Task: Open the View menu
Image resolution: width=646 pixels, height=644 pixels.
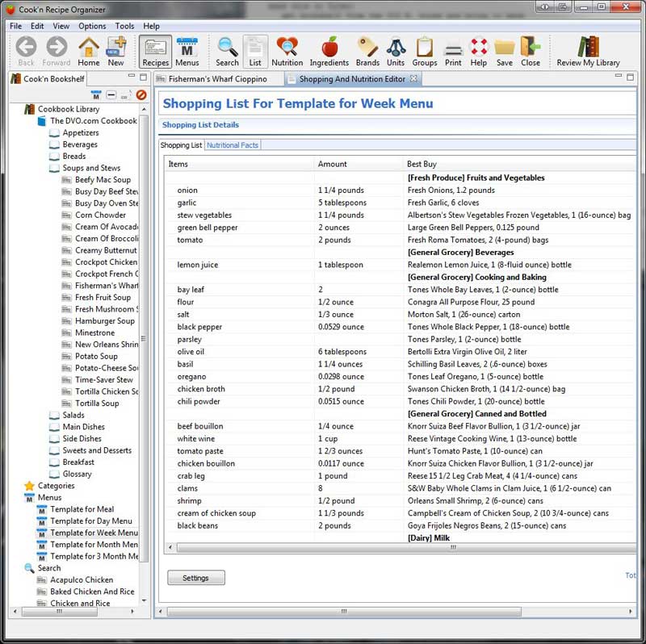Action: (61, 26)
